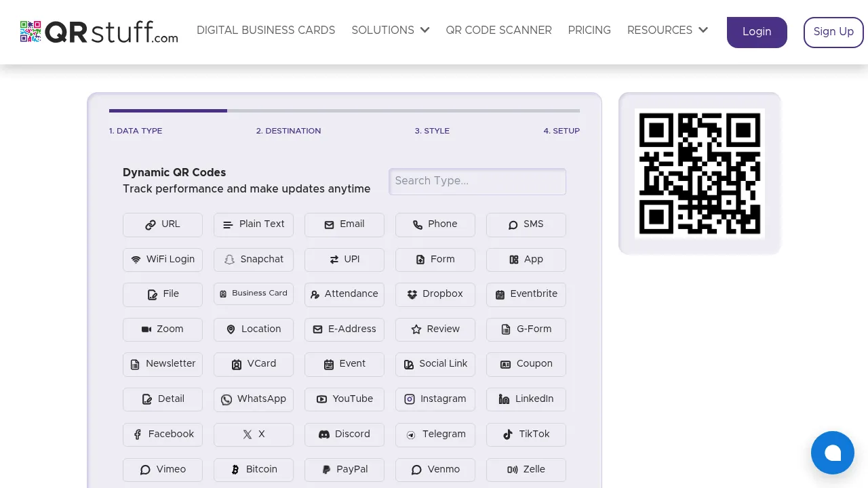The width and height of the screenshot is (868, 488).
Task: Choose the TikTok QR option
Action: [526, 434]
